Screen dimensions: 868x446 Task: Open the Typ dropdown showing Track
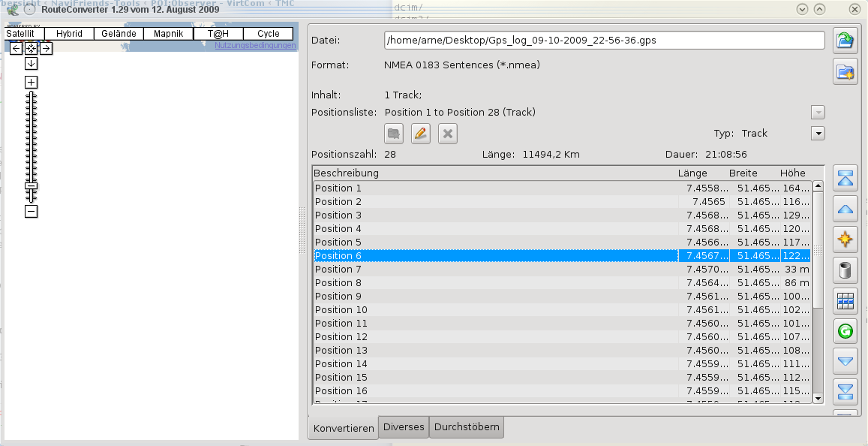(818, 134)
